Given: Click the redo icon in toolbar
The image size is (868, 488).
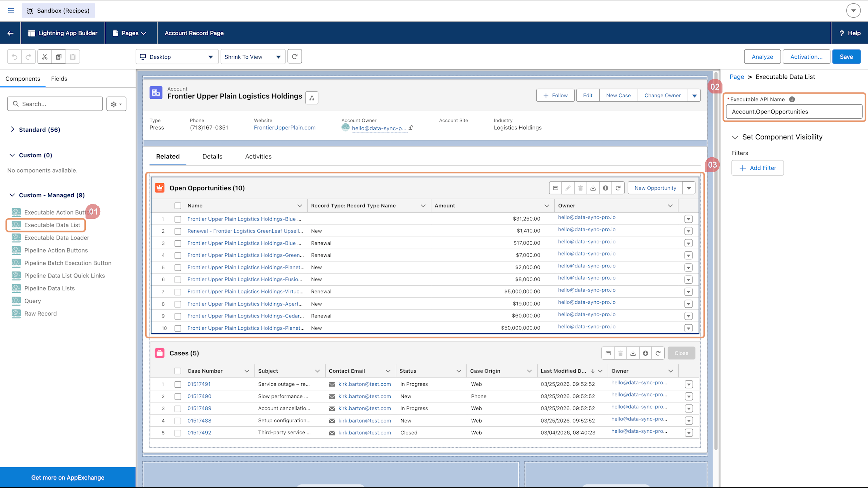Looking at the screenshot, I should 28,56.
